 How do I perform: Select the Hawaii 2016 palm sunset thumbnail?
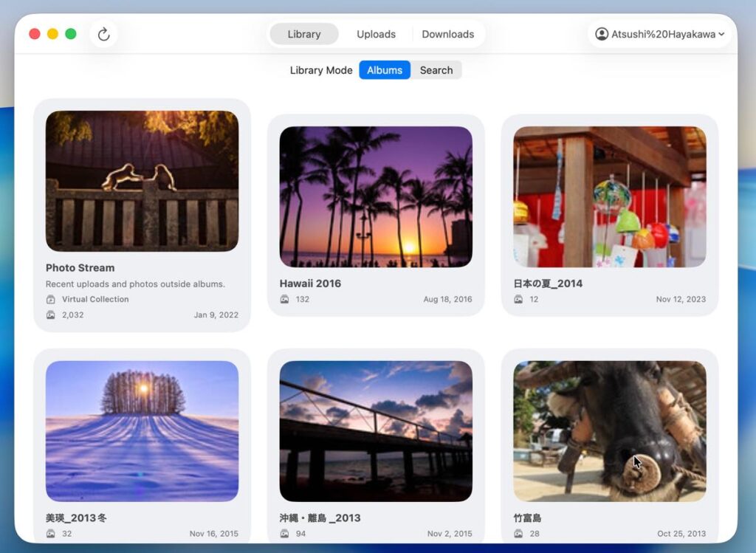(x=376, y=196)
